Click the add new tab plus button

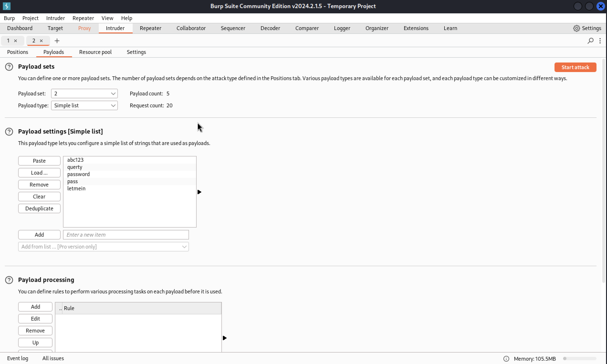point(57,40)
